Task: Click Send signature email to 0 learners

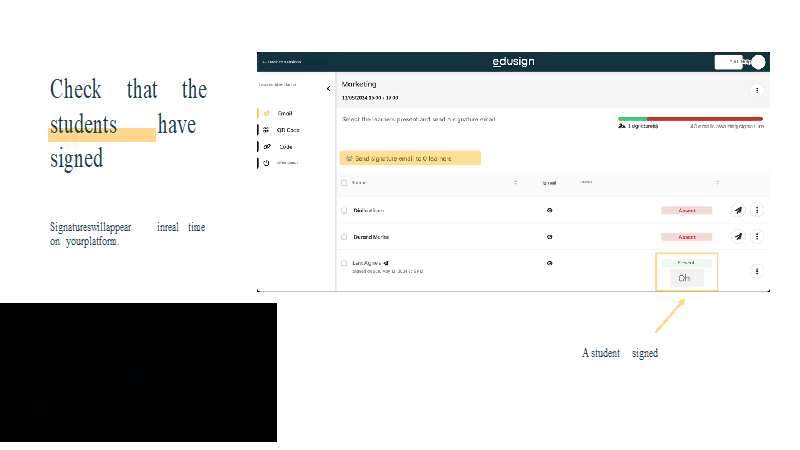Action: click(x=410, y=158)
